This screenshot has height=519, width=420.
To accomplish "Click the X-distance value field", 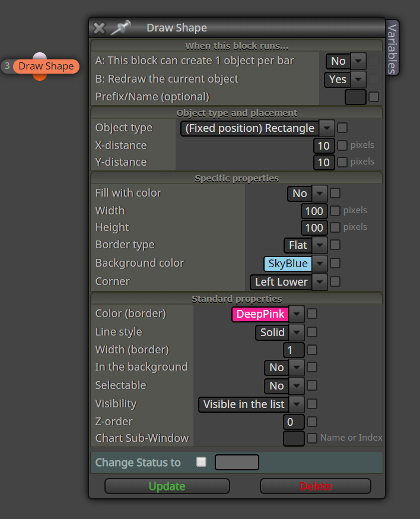I will point(324,145).
